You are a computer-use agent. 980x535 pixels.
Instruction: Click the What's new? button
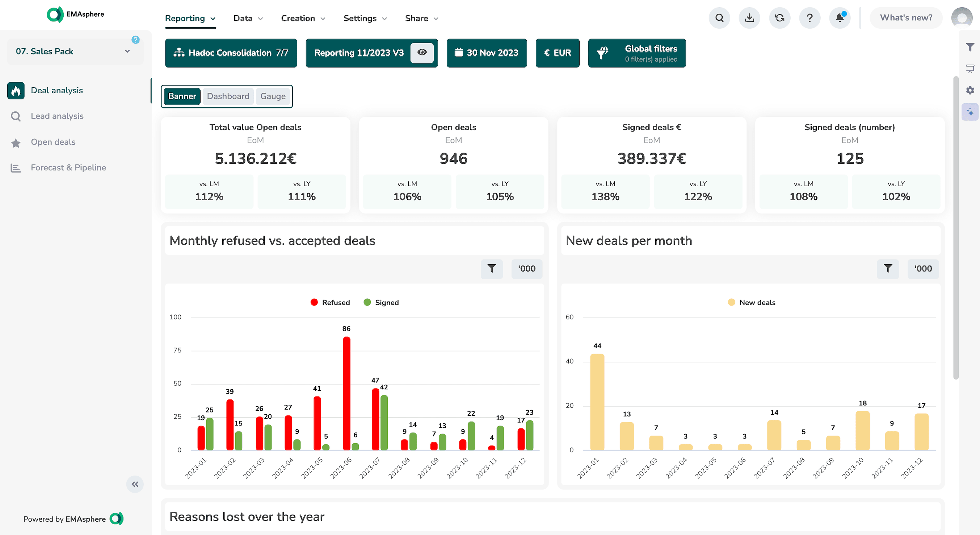906,18
